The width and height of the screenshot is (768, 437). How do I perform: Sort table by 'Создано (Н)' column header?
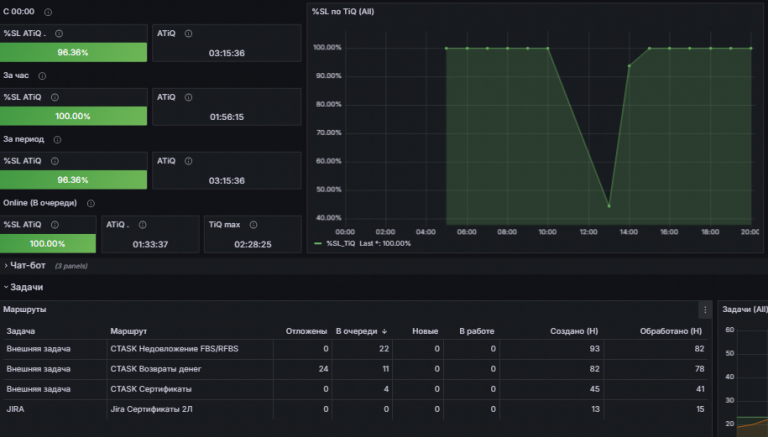coord(574,332)
